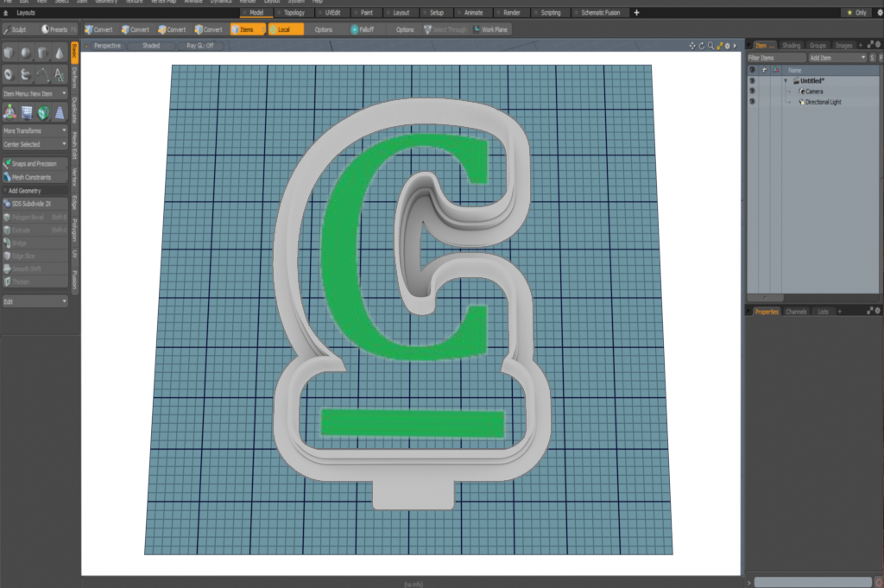Screen dimensions: 884x588
Task: Click the Presets button
Action: (57, 29)
